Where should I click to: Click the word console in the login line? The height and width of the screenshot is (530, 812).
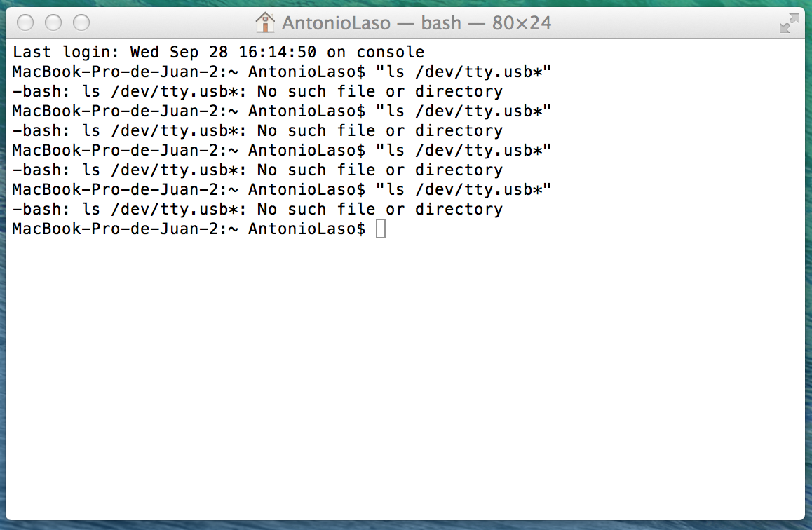click(x=391, y=53)
